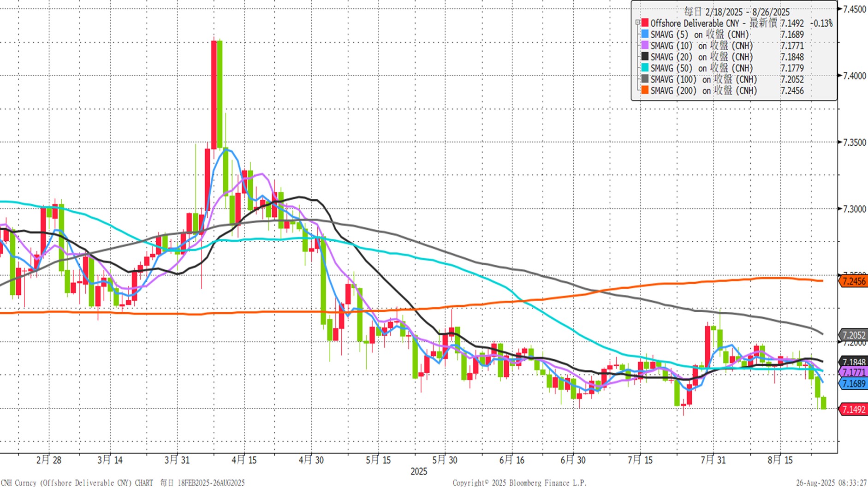Collapse the legend tree expander box
Image resolution: width=868 pixels, height=488 pixels.
click(637, 23)
